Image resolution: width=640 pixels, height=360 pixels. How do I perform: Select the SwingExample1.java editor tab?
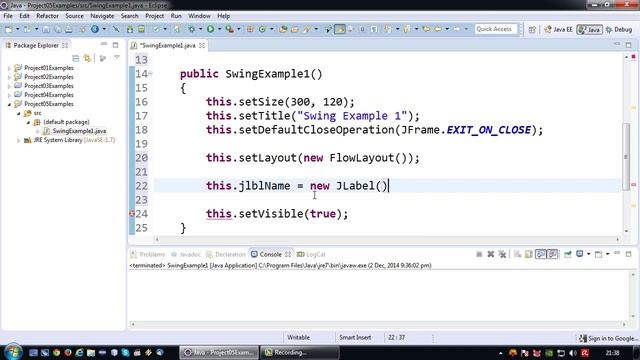167,45
